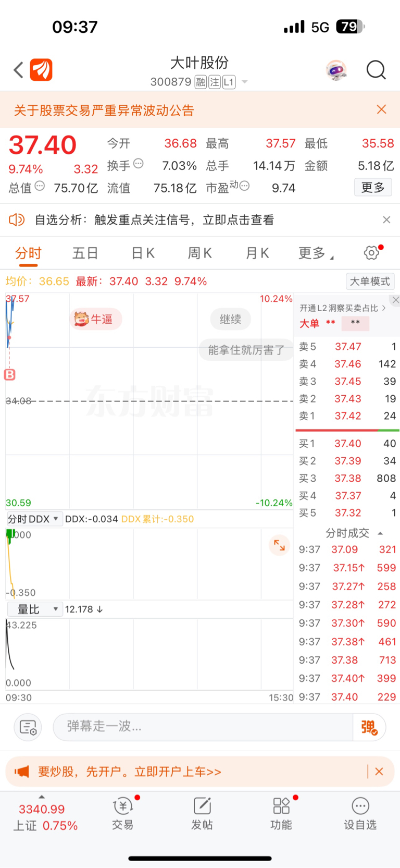
Task: Open the 交易 trading icon
Action: (123, 813)
